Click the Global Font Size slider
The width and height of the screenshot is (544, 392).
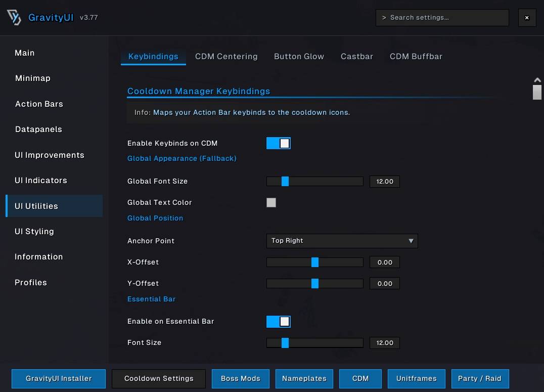(314, 181)
